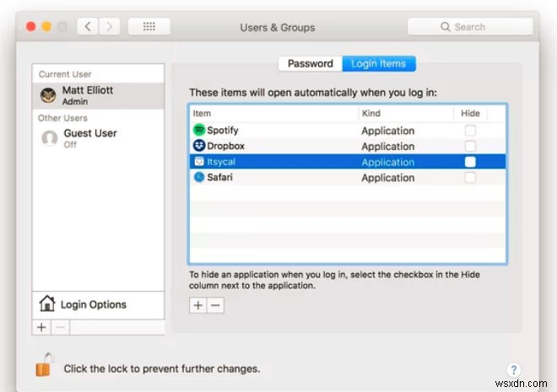
Task: Select the Guest User account
Action: (x=98, y=138)
